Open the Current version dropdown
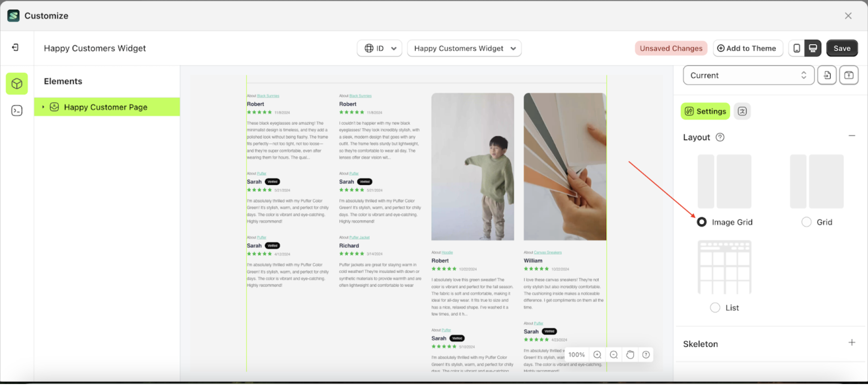This screenshot has width=868, height=387. pos(748,75)
